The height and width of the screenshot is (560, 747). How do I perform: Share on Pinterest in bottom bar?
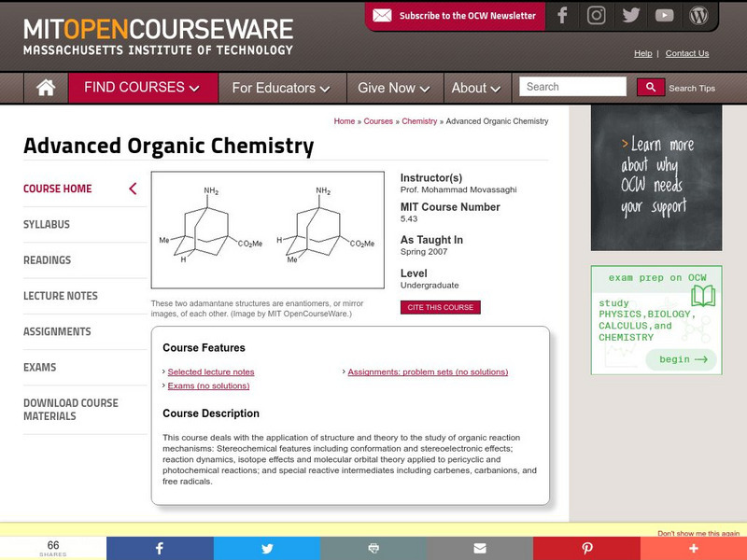[586, 548]
